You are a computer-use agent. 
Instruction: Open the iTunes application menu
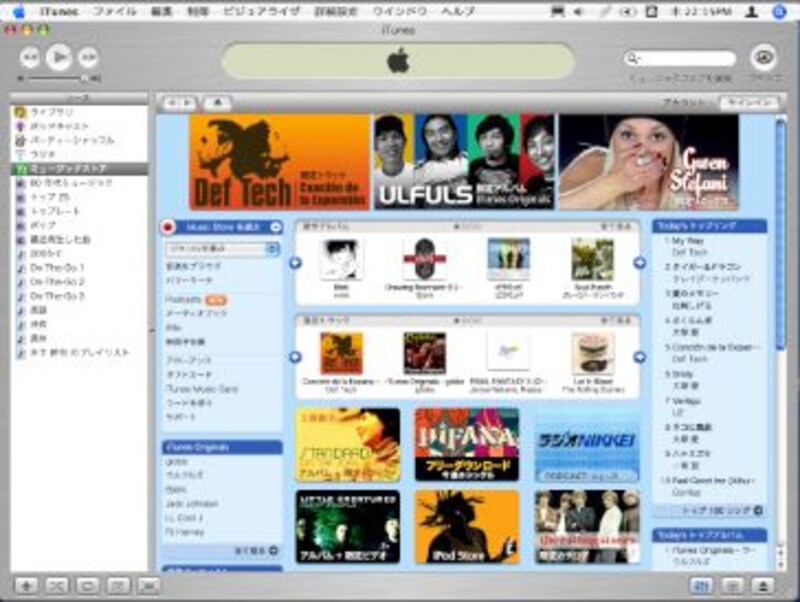click(59, 11)
